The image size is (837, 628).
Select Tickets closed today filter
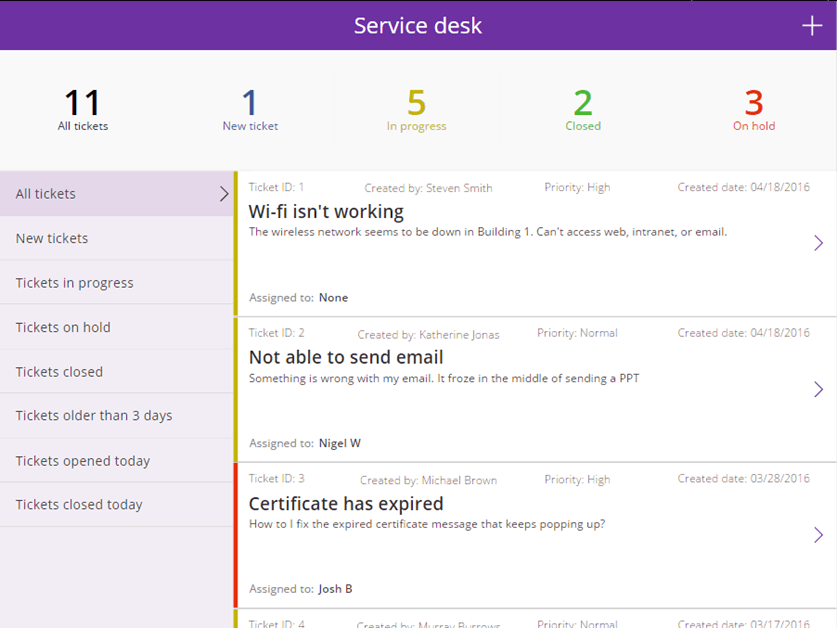[116, 505]
